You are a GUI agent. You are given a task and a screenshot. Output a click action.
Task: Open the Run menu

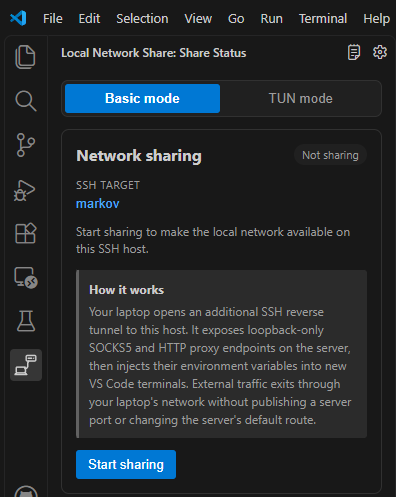tap(272, 19)
